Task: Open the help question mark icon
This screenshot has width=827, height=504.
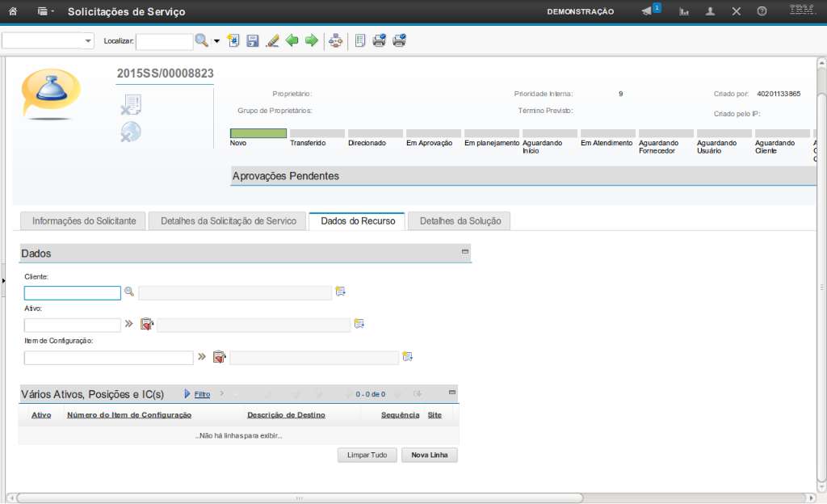Action: [762, 12]
